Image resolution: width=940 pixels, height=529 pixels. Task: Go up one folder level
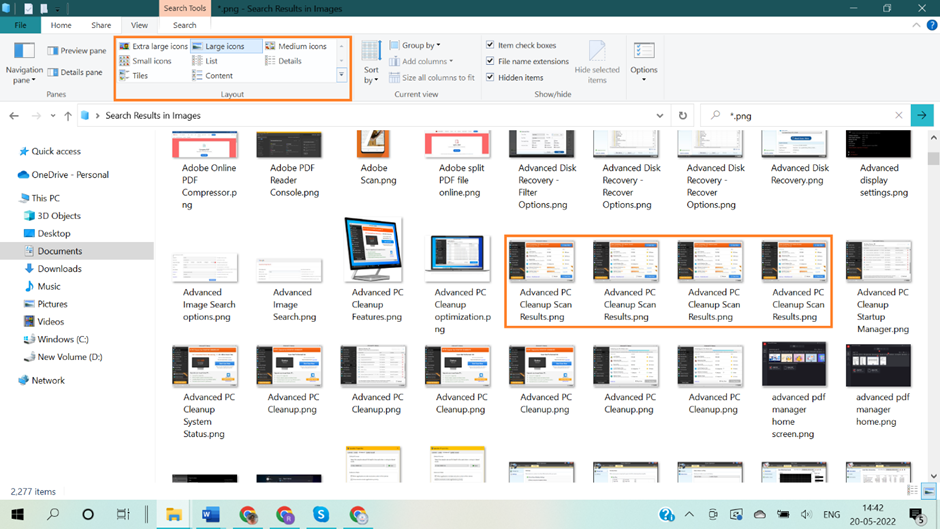click(68, 116)
